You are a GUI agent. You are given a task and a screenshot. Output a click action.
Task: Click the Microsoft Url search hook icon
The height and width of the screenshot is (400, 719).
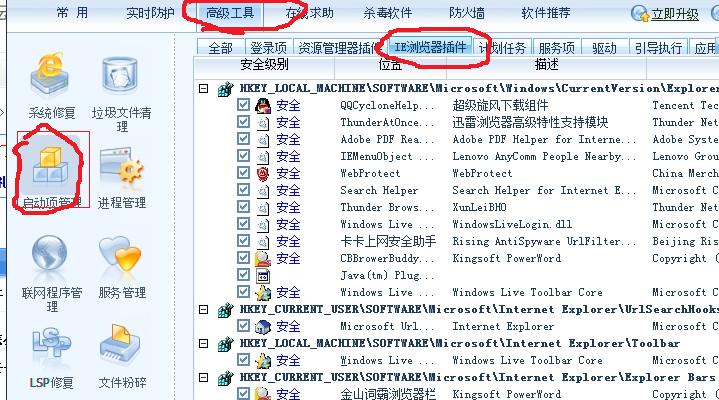pos(263,326)
